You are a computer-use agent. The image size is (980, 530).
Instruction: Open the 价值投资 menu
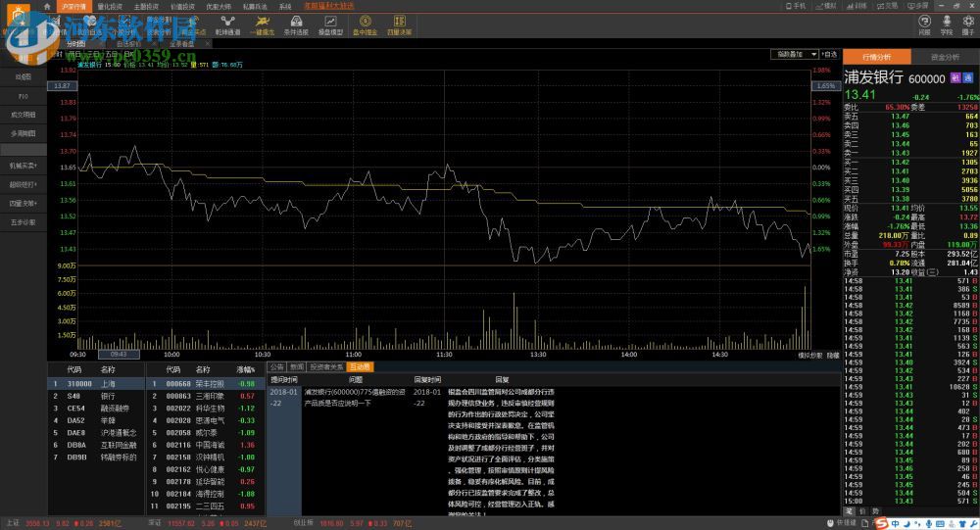[x=182, y=6]
